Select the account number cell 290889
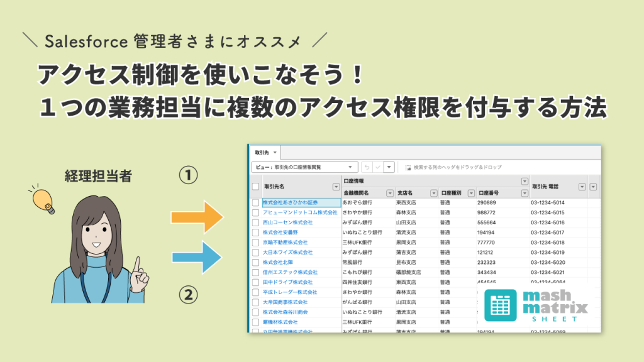The image size is (644, 362). coord(486,203)
